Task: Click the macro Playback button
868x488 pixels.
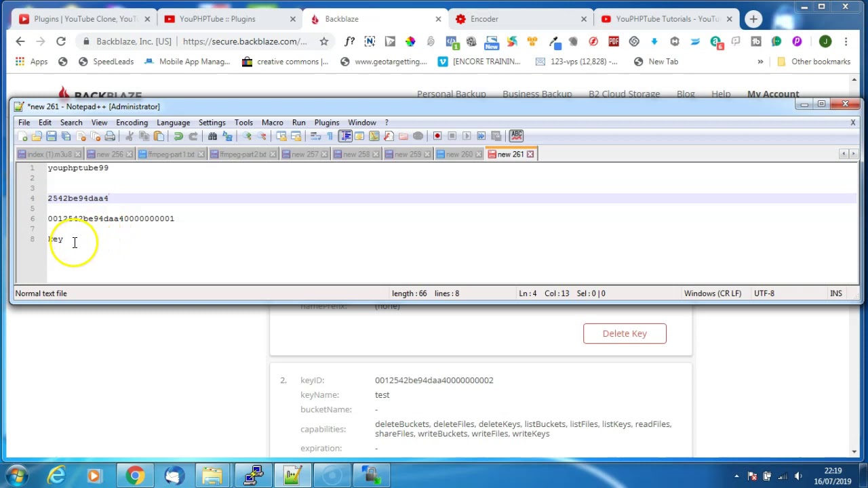Action: (x=467, y=136)
